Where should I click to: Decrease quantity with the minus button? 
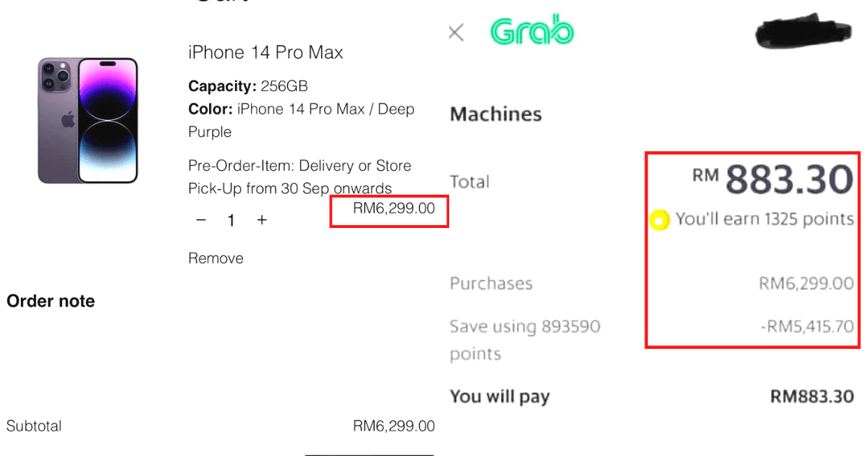pos(202,220)
